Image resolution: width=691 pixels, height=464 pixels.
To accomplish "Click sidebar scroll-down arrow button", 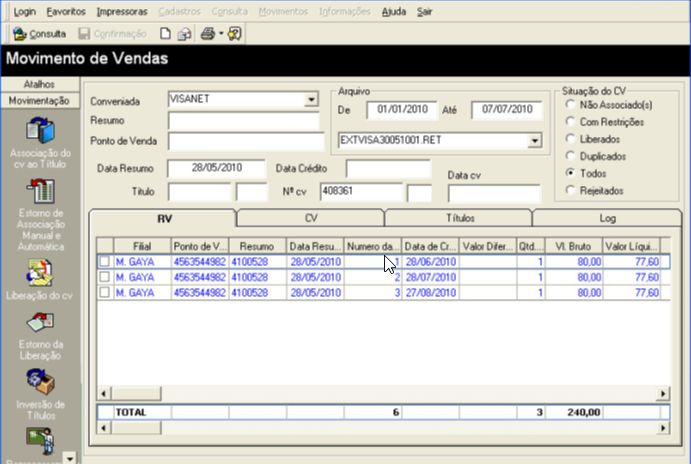I will pos(70,458).
